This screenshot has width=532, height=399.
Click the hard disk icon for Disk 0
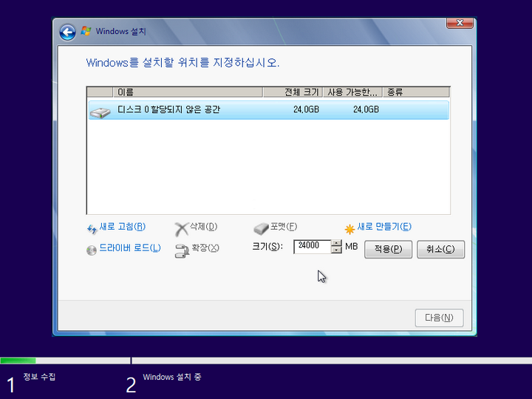[x=100, y=112]
